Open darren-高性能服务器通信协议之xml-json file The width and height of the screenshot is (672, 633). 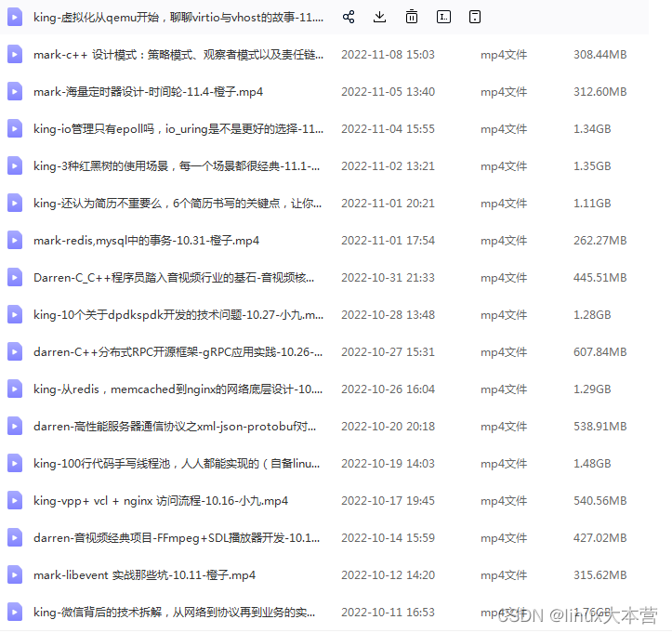(x=175, y=426)
